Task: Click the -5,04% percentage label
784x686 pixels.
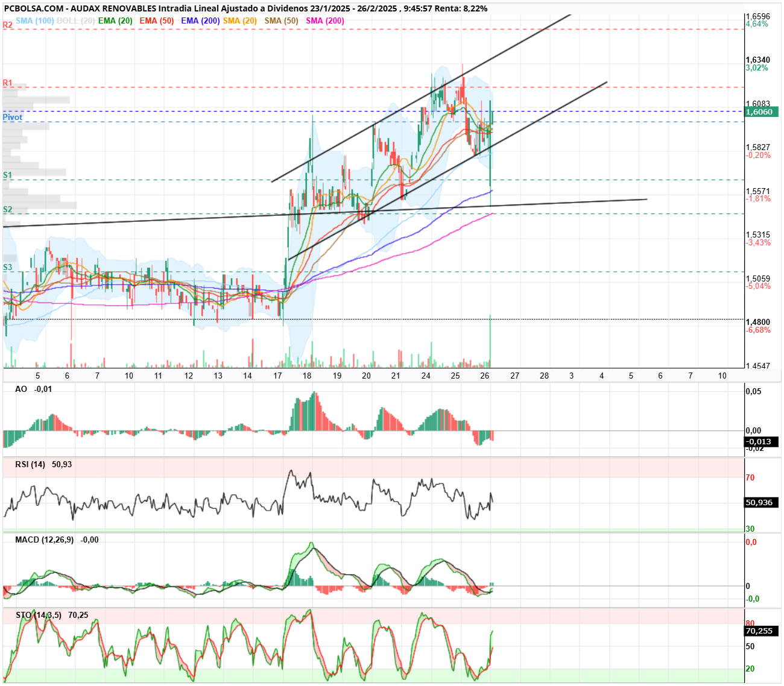Action: click(758, 286)
